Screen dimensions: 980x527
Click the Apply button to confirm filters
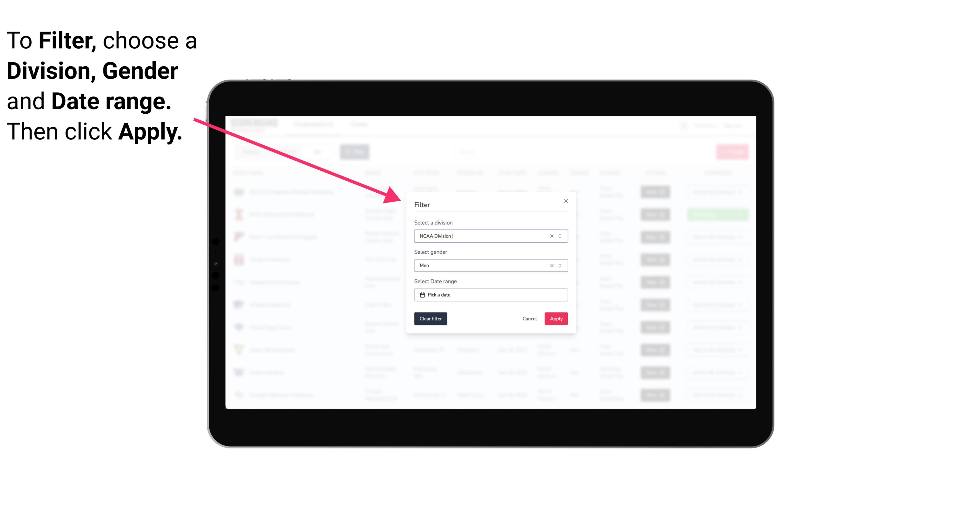point(556,319)
